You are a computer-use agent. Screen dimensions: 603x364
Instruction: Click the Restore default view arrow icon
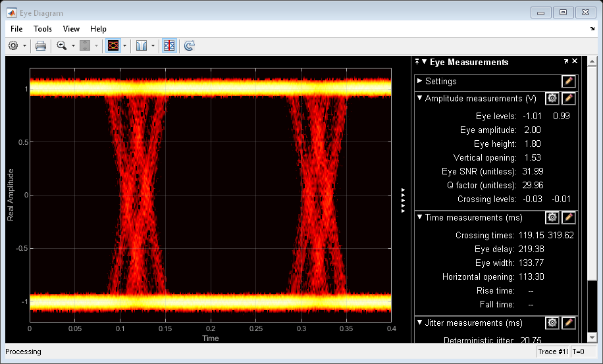[190, 45]
